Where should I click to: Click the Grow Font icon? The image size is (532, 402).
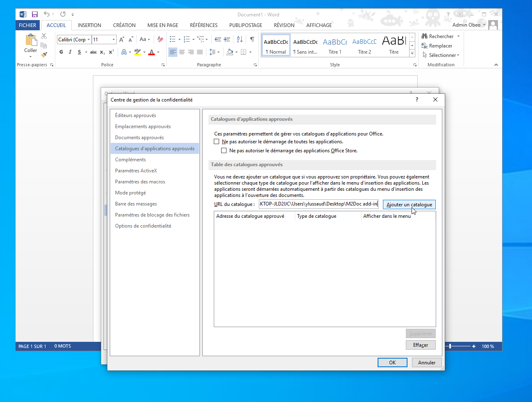pos(122,40)
